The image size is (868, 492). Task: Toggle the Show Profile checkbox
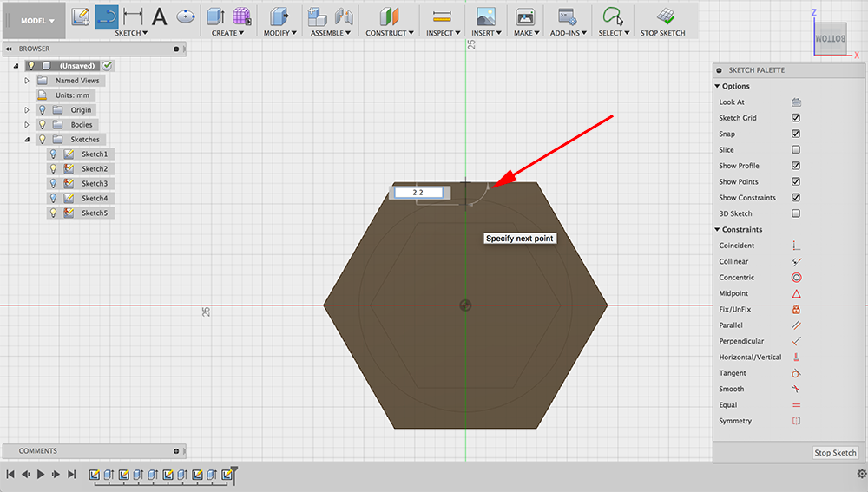click(796, 166)
